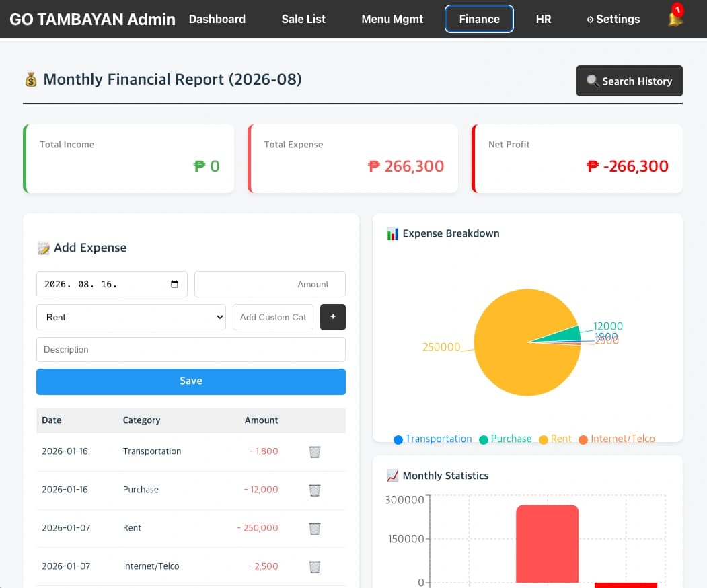Select the Finance tab

[x=479, y=19]
